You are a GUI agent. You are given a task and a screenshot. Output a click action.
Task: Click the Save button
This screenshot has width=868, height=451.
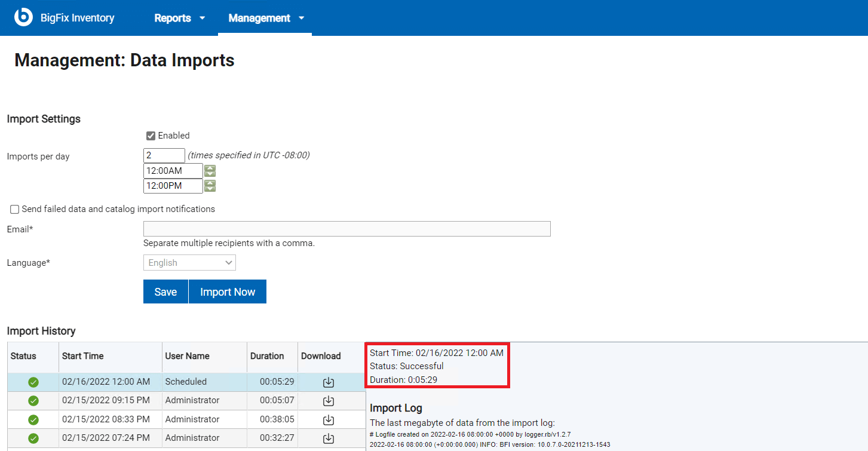[x=165, y=292]
